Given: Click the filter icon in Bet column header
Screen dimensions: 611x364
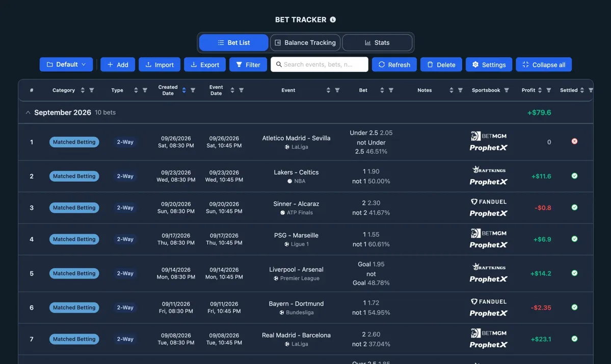Looking at the screenshot, I should click(391, 90).
